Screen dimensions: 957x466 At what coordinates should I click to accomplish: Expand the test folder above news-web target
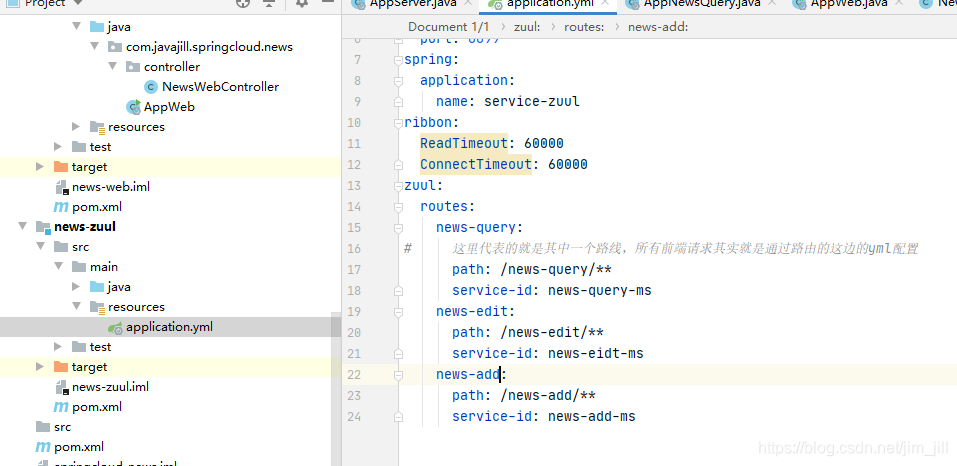(58, 147)
